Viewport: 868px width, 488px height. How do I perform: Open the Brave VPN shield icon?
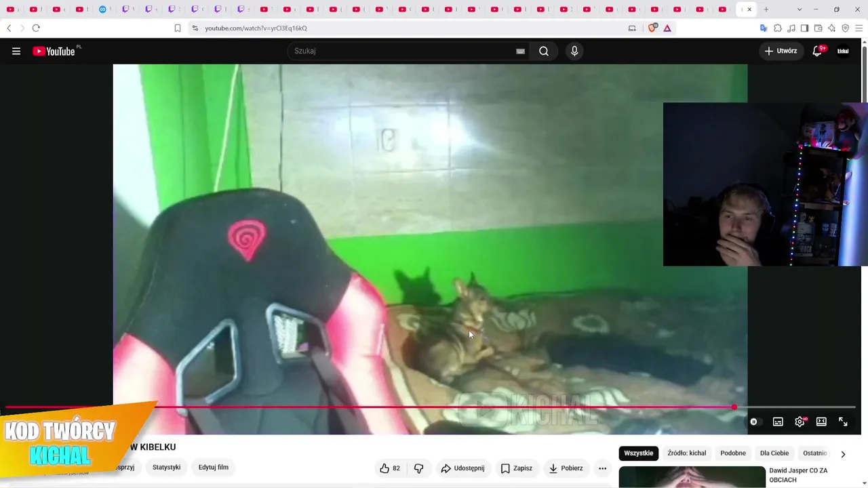(845, 28)
